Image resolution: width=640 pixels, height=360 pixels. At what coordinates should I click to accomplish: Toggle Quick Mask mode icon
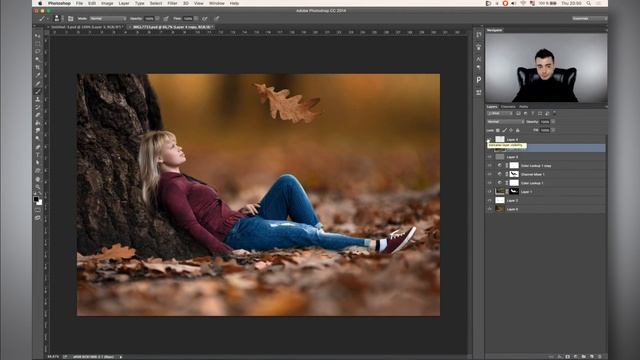38,210
